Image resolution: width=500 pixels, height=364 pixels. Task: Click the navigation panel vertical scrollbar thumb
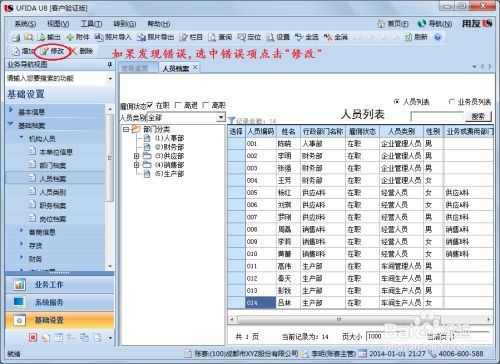(x=110, y=158)
